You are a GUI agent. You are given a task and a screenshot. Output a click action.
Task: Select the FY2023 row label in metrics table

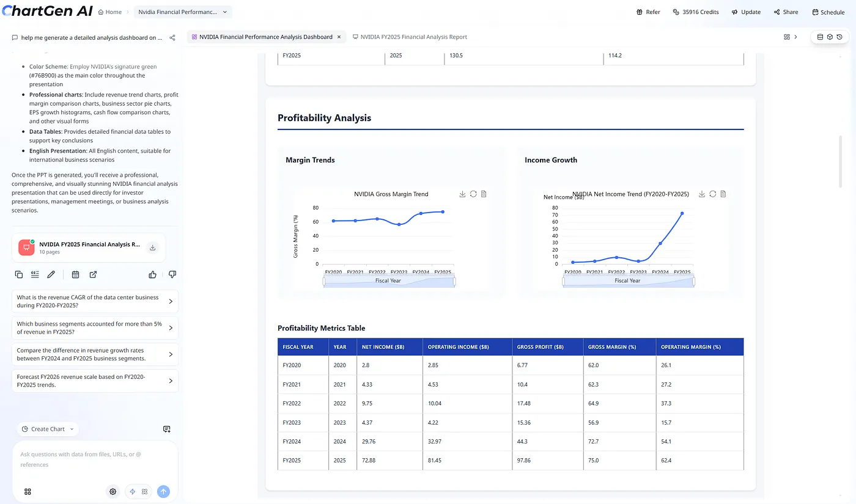tap(292, 423)
